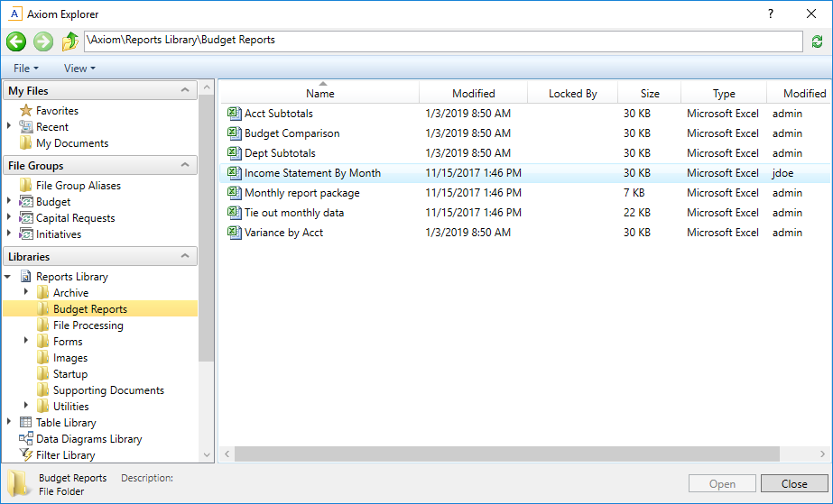Click the green Back navigation arrow
833x504 pixels.
[15, 41]
